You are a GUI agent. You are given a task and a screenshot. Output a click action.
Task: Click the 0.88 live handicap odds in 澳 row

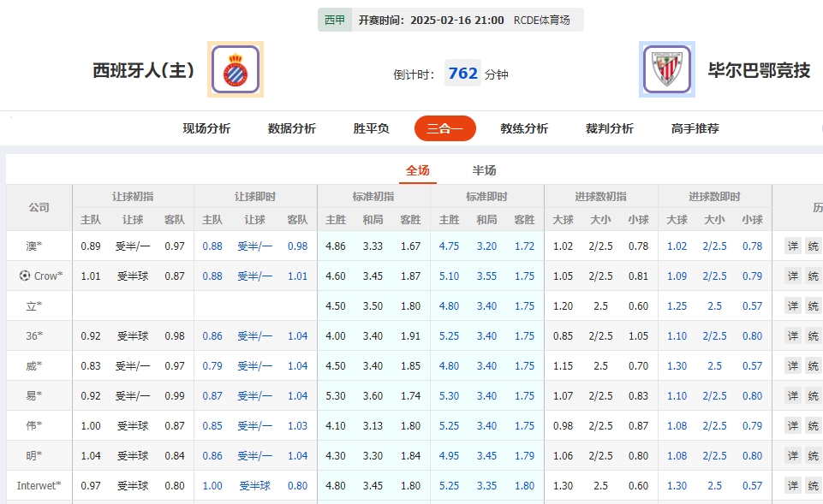pos(211,246)
